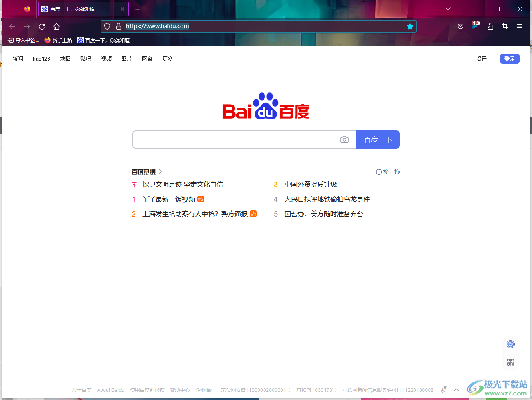Open About Baidu footer link
This screenshot has height=400, width=532.
111,390
